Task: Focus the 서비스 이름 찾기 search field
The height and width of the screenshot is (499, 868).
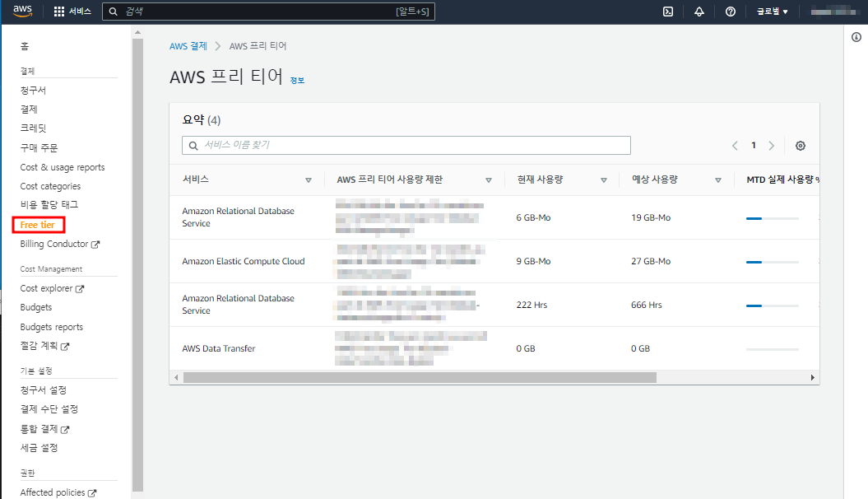Action: 406,145
